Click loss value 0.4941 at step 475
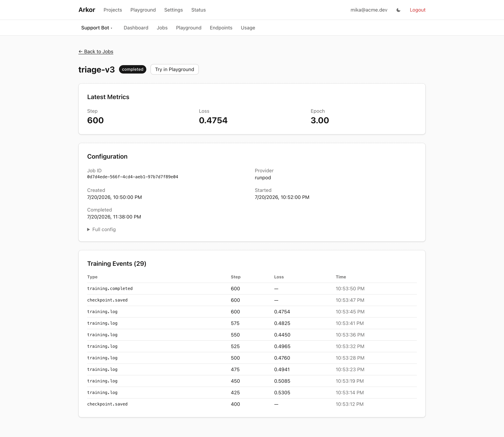Viewport: 504px width, 437px height. [x=282, y=369]
